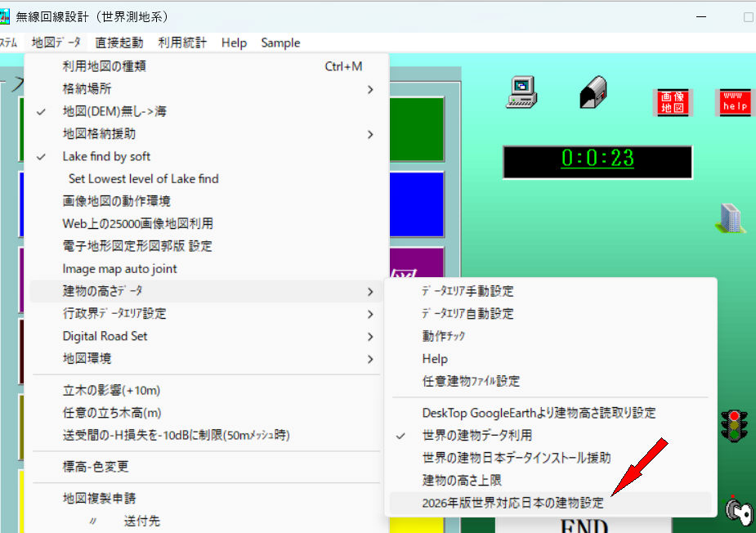Choose データエリア自動設定 in submenu

point(467,314)
